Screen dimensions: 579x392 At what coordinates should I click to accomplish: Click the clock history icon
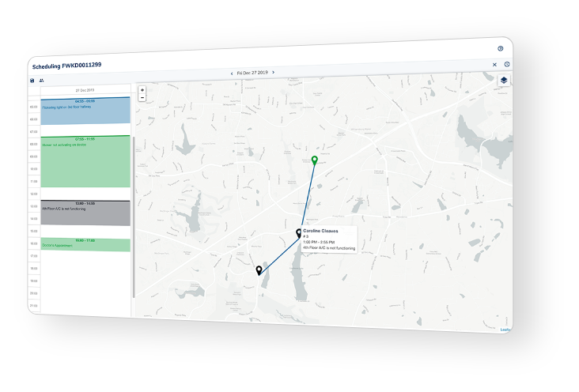click(x=506, y=65)
